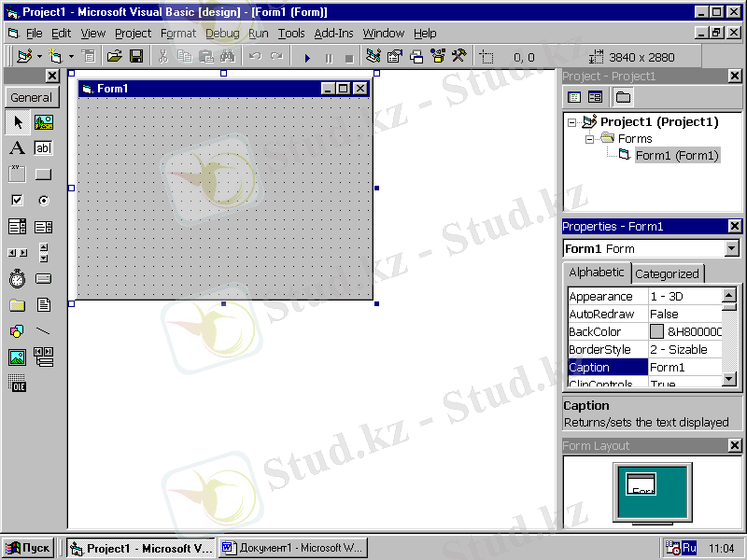The image size is (747, 560).
Task: Choose the PictureBox tool
Action: click(43, 122)
